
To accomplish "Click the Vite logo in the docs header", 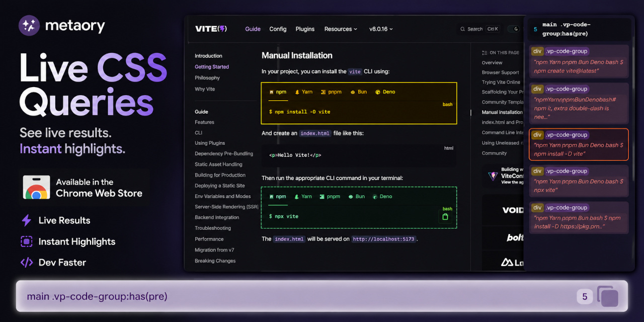I will point(211,29).
